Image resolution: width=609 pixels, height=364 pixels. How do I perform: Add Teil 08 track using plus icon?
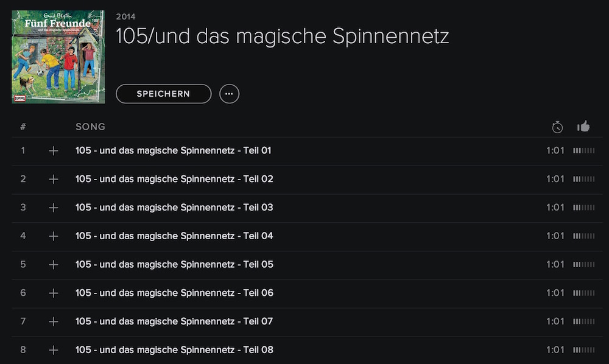coord(54,350)
